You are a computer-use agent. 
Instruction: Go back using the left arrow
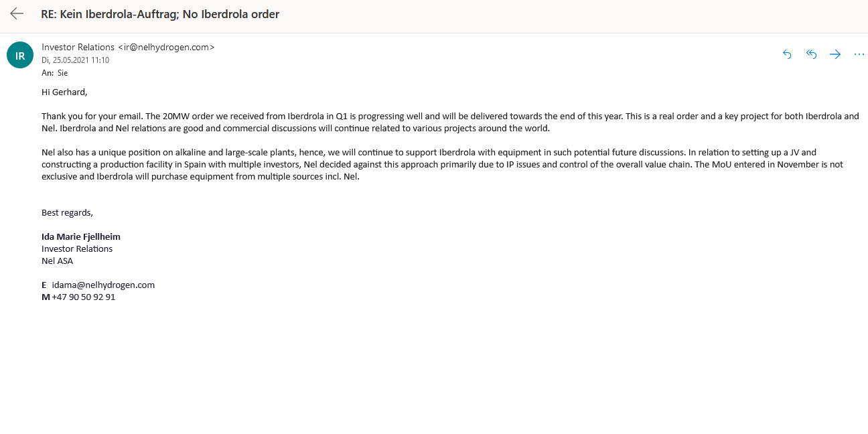tap(17, 14)
